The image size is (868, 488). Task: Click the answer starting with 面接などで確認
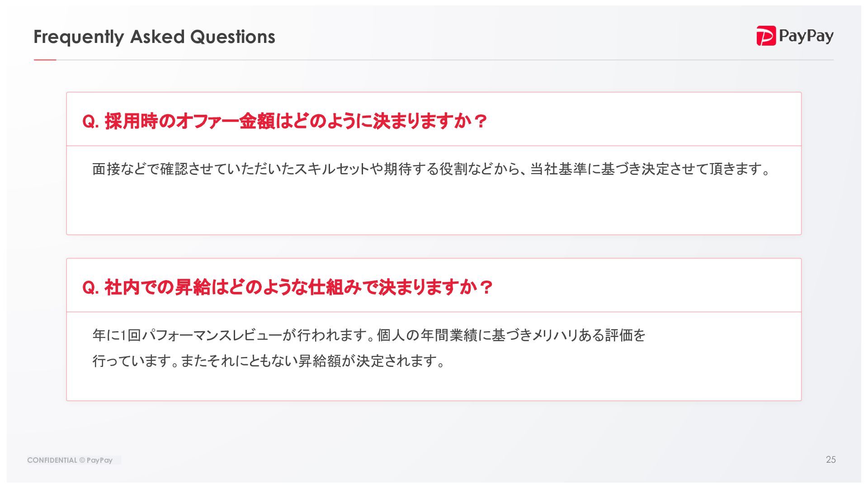tap(431, 169)
